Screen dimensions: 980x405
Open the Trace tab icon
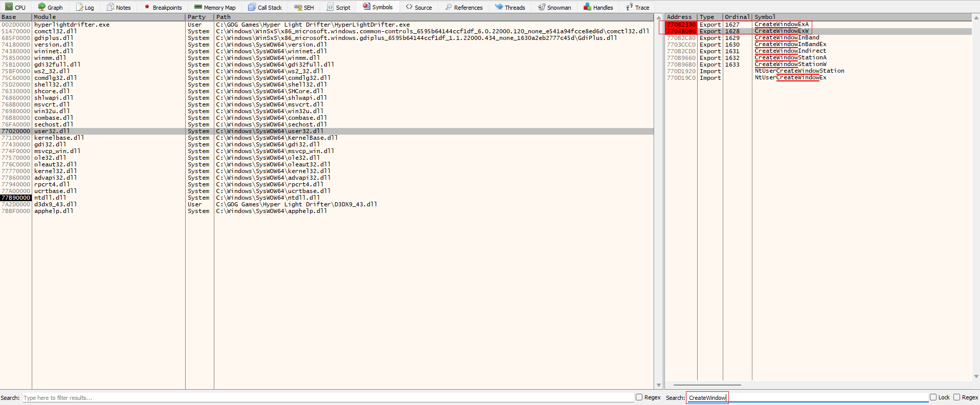tap(629, 7)
